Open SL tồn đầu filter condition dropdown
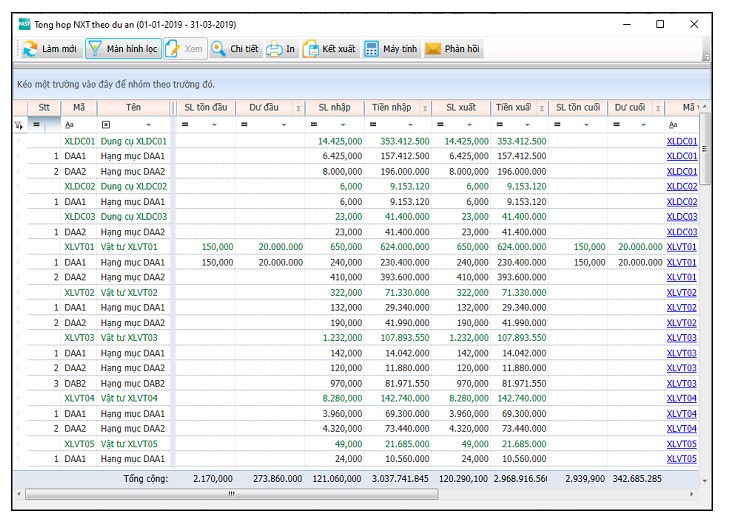The height and width of the screenshot is (528, 741). (213, 125)
